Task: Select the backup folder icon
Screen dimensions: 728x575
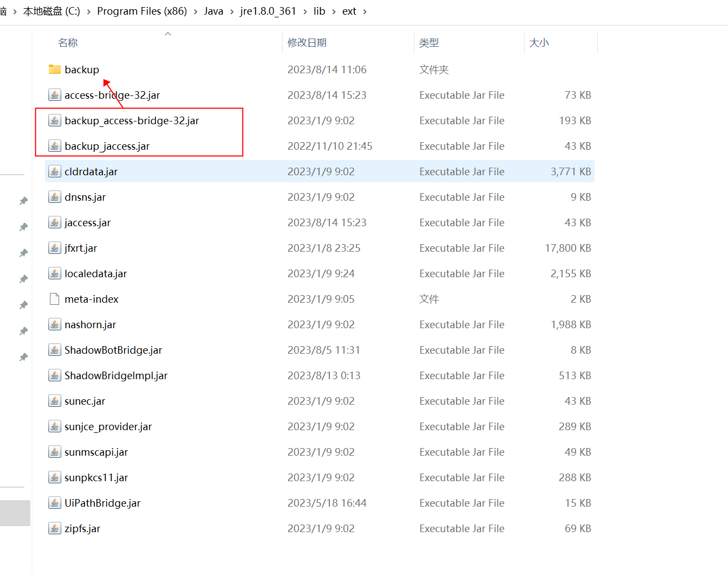Action: coord(54,69)
